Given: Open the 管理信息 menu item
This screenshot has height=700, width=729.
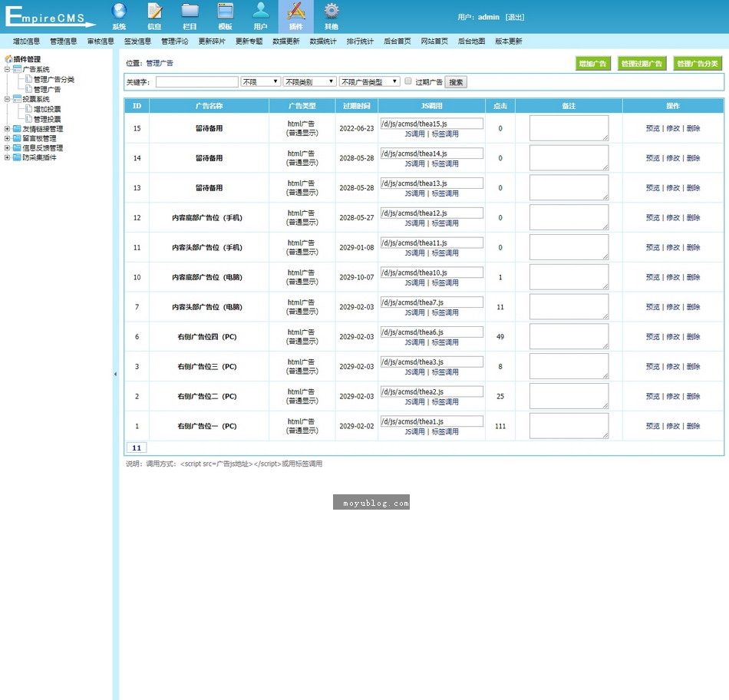Looking at the screenshot, I should click(x=64, y=41).
